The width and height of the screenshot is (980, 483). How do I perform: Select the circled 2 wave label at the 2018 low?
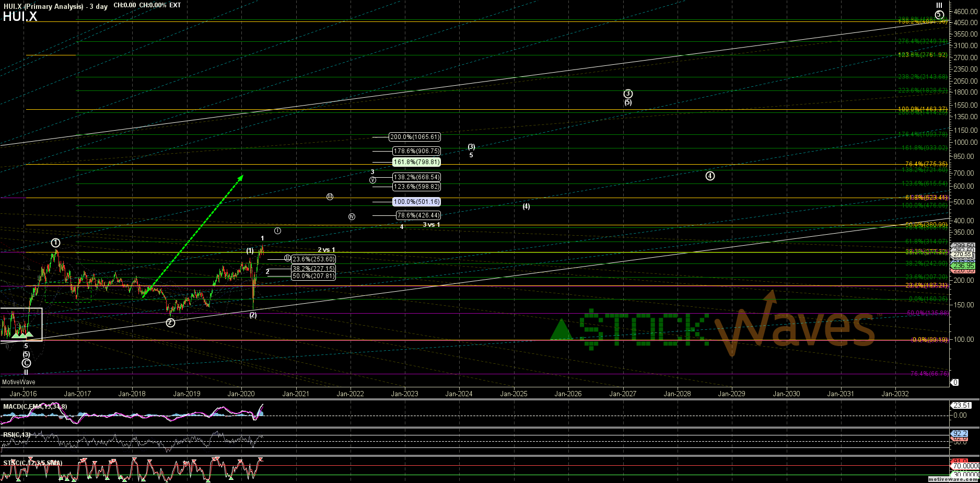[x=170, y=323]
